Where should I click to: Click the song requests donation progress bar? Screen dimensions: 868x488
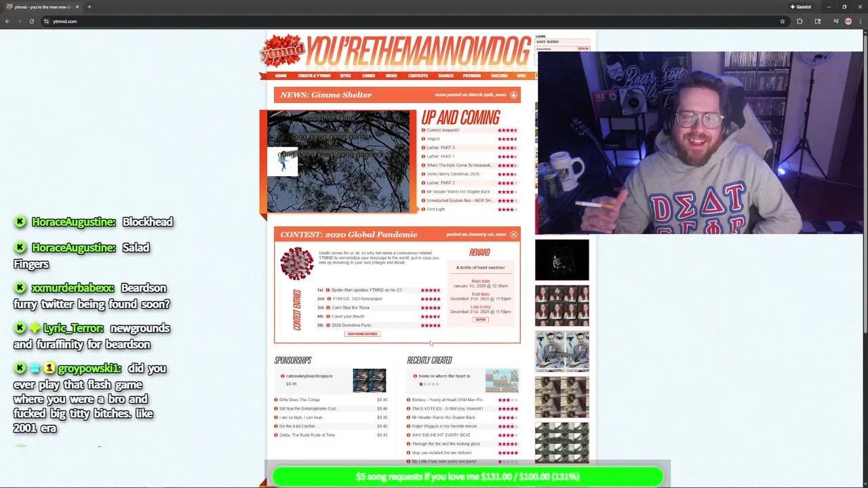[467, 476]
